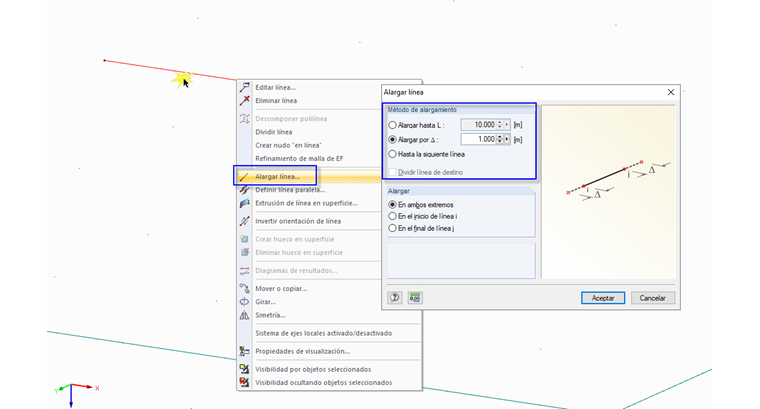Click the Girar rotation icon
Image resolution: width=760 pixels, height=409 pixels.
[245, 301]
